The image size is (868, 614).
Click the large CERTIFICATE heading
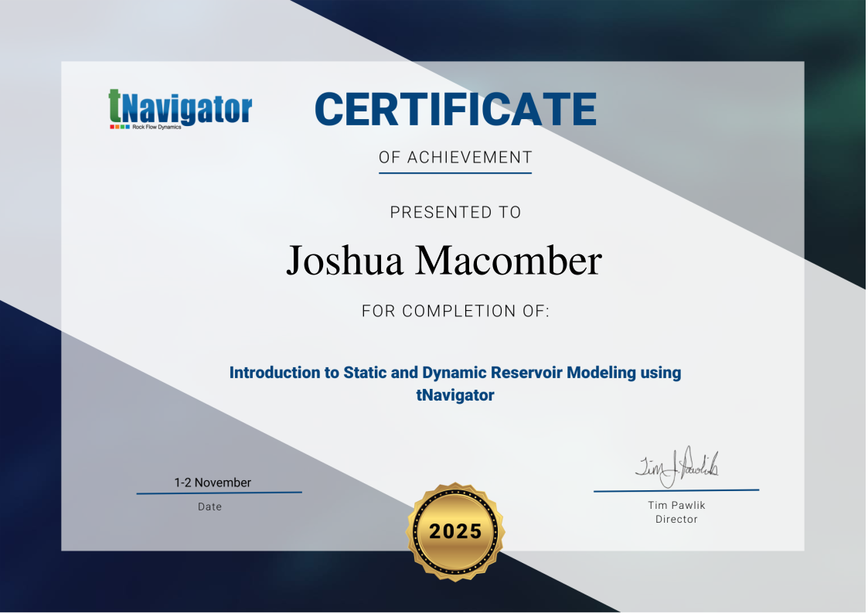click(x=455, y=109)
